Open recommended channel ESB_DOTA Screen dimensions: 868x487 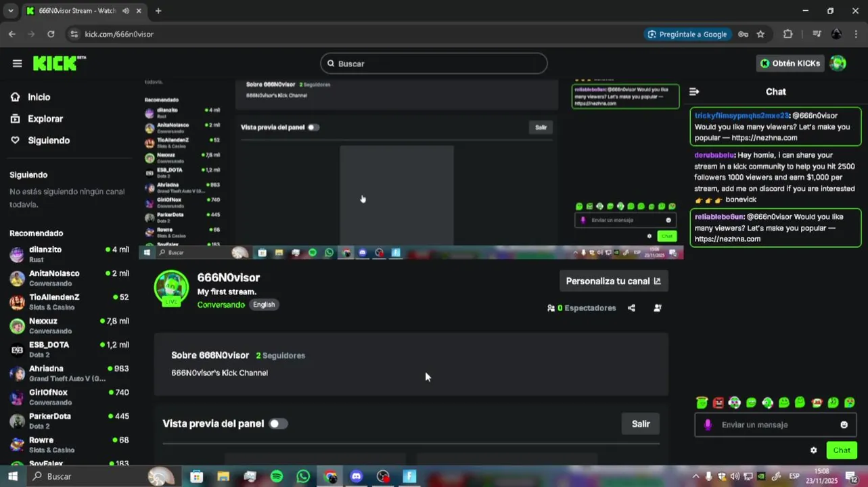click(x=69, y=349)
